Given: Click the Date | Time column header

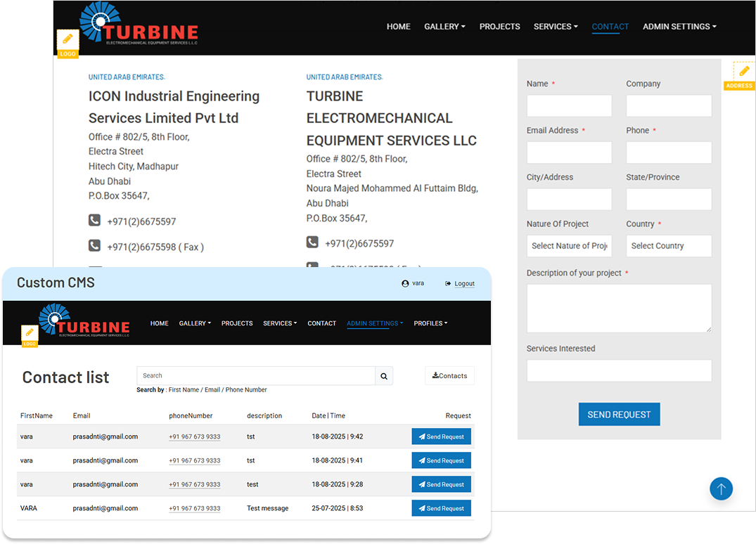Looking at the screenshot, I should [x=328, y=415].
